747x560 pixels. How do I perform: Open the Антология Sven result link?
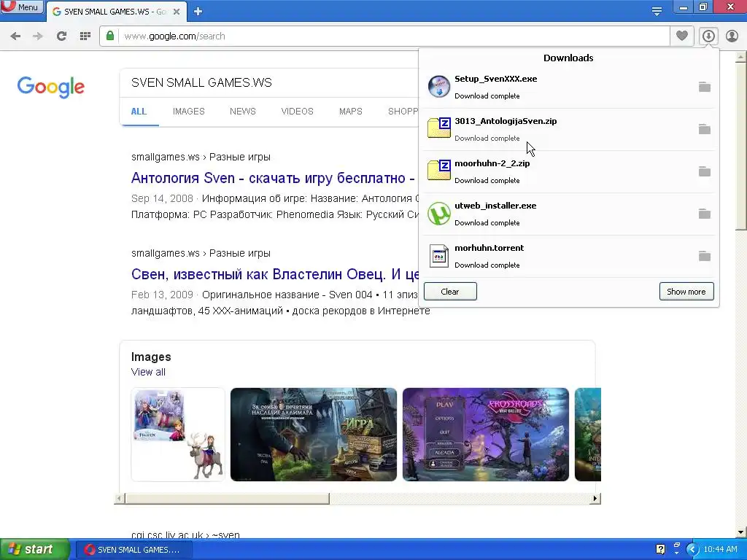(273, 178)
